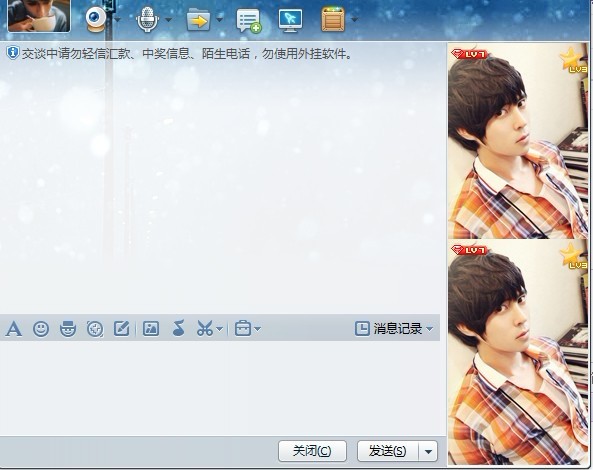
Task: Launch remote desktop monitor icon
Action: click(x=290, y=20)
